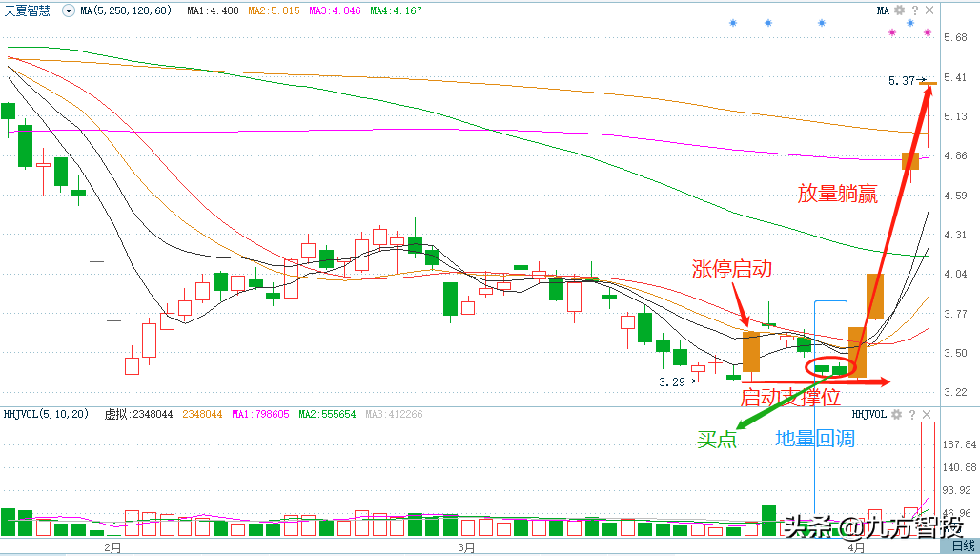Click the 93.92 volume axis label
This screenshot has width=980, height=556.
(956, 490)
